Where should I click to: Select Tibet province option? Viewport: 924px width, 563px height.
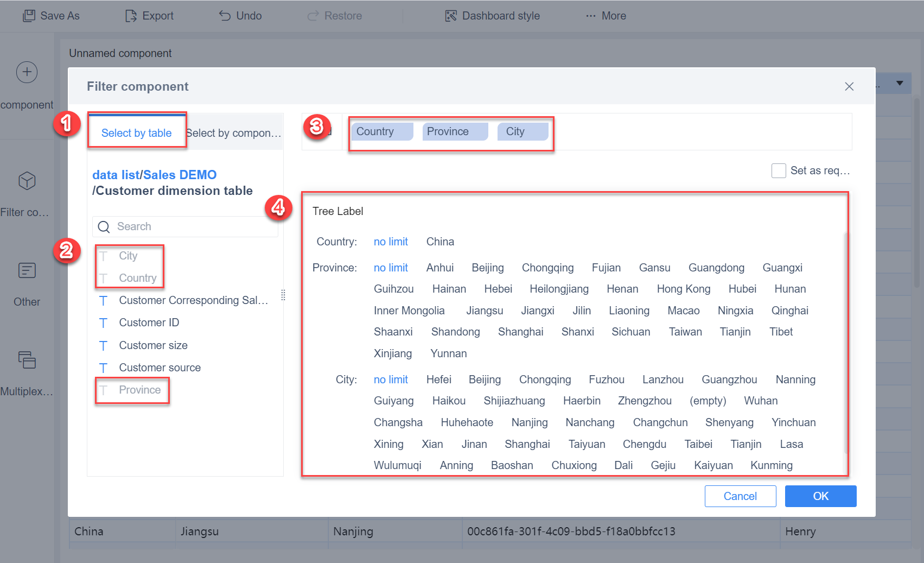click(781, 332)
